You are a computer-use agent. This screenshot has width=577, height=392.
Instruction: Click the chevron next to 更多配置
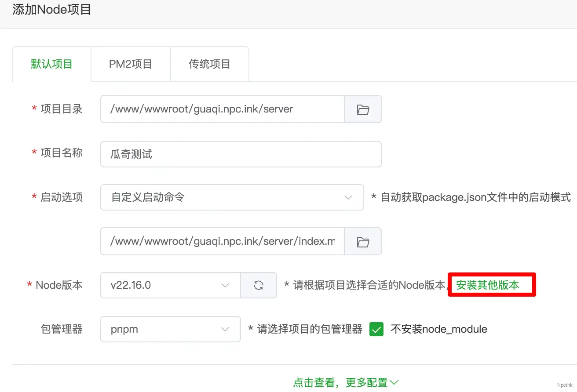click(x=394, y=382)
